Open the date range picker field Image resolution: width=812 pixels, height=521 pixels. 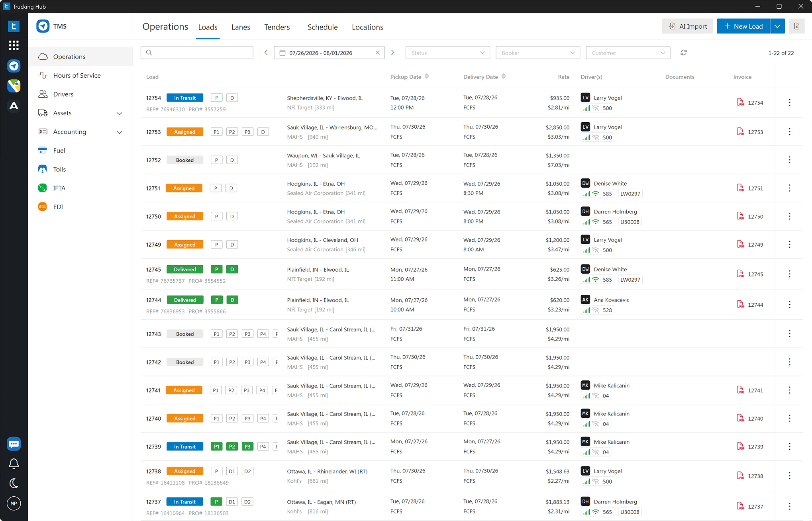tap(329, 53)
